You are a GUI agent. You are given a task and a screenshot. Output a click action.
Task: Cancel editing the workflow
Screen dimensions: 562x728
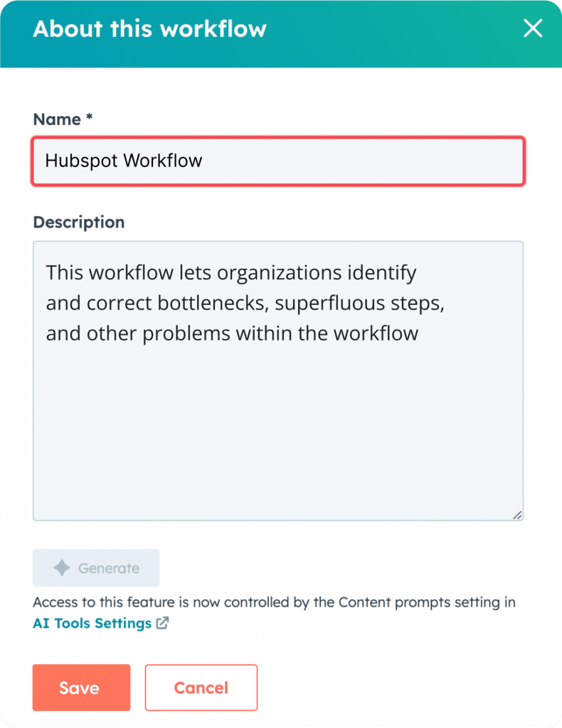(x=201, y=687)
